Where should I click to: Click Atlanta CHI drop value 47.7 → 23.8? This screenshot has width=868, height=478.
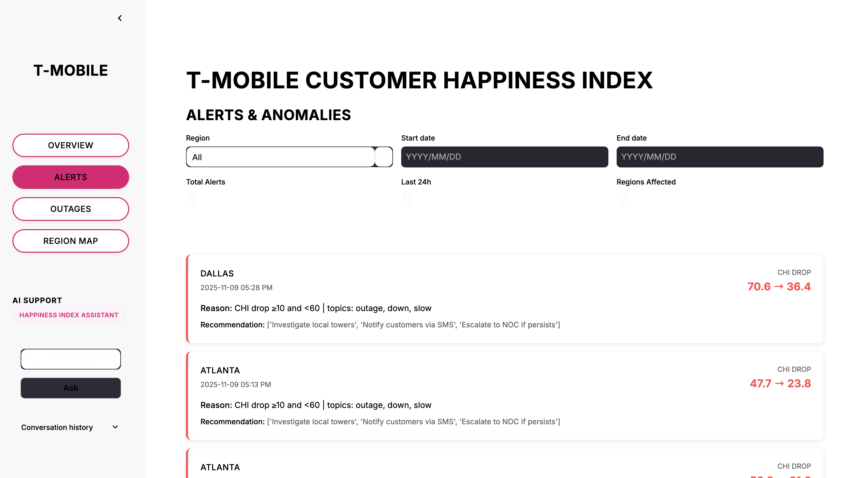coord(780,384)
